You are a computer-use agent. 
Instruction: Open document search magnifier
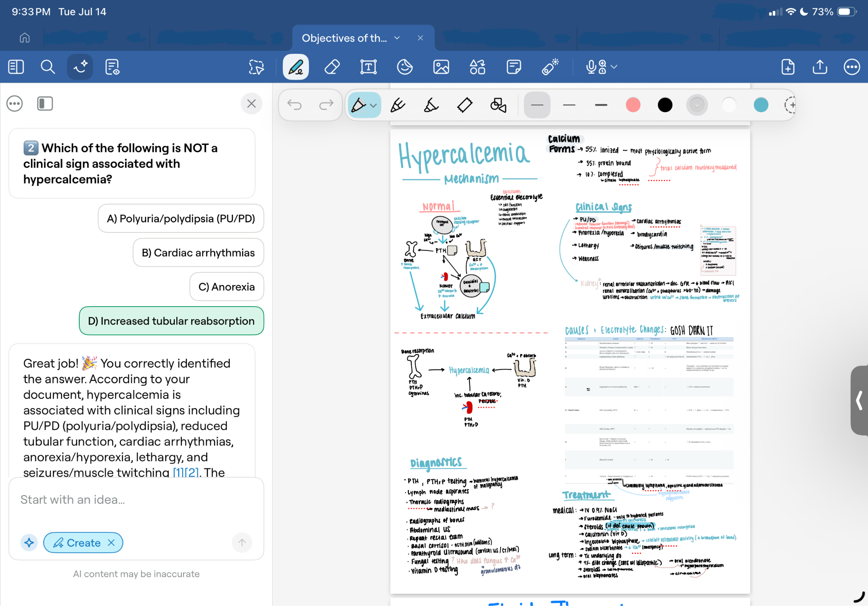click(47, 67)
